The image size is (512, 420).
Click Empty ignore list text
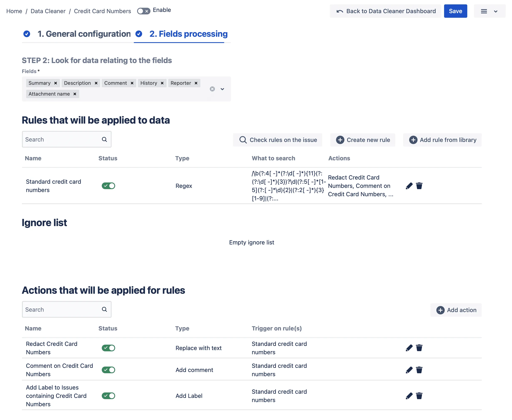point(252,242)
